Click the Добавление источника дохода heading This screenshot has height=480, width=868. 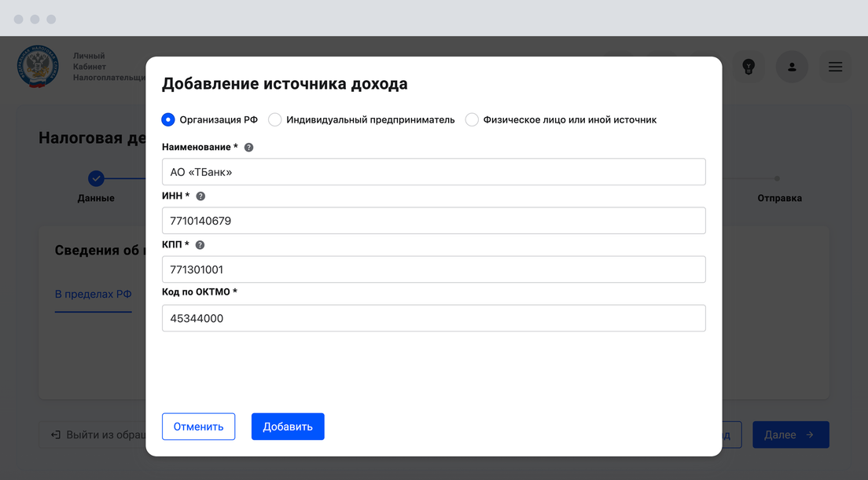coord(285,83)
